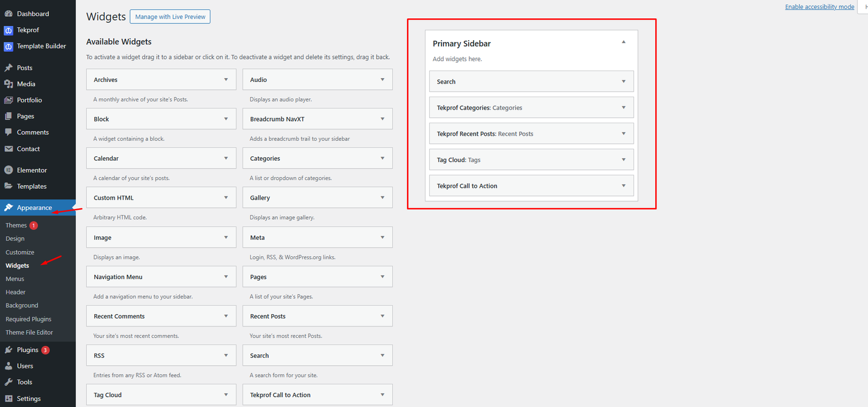The image size is (868, 407).
Task: Expand the Tekprof Categories sidebar widget
Action: (623, 107)
